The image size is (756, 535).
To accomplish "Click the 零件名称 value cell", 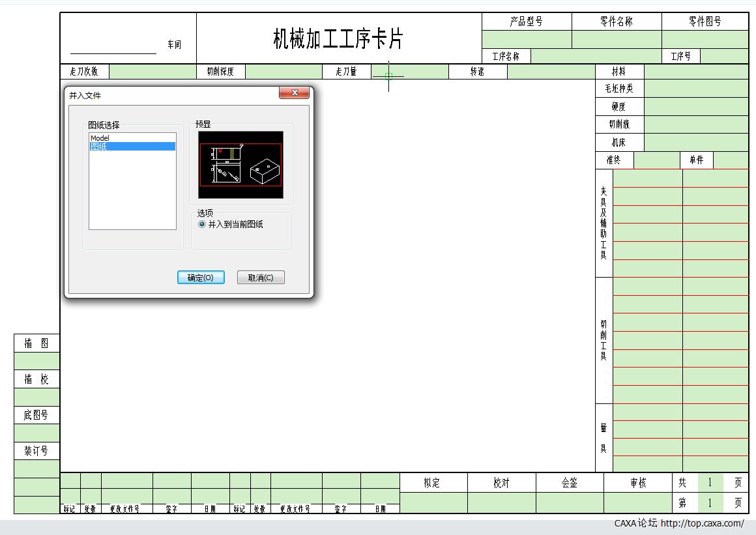I will 616,39.
